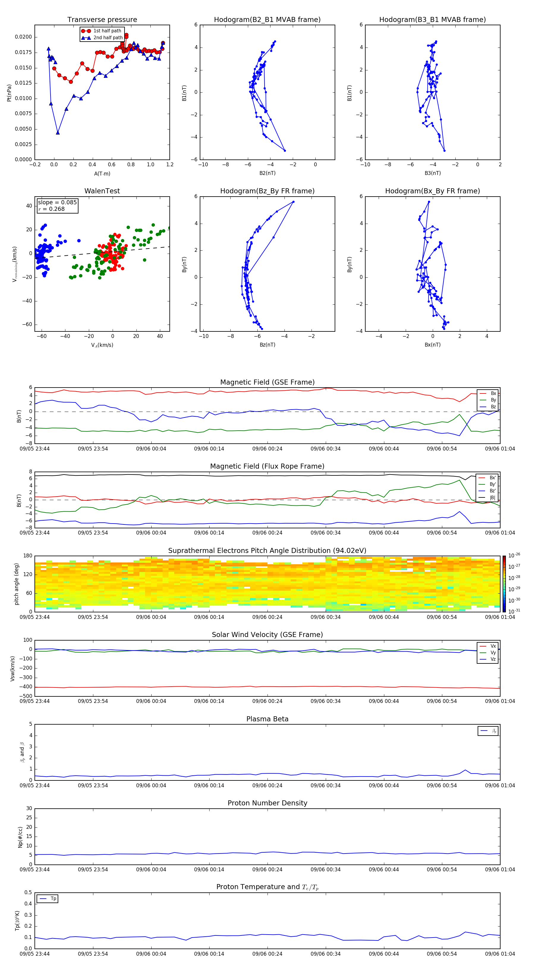Select the "Bz'" legend entry
This screenshot has height=980, width=535.
pyautogui.click(x=487, y=491)
